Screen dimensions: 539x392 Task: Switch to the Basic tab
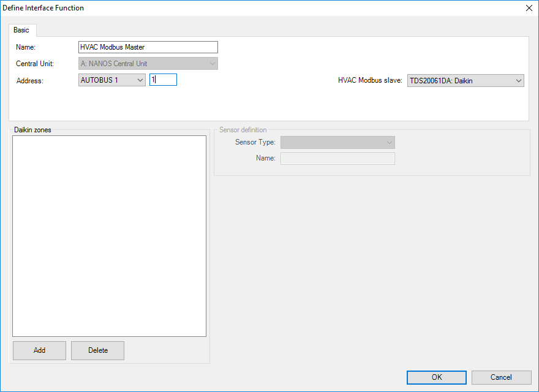[21, 30]
